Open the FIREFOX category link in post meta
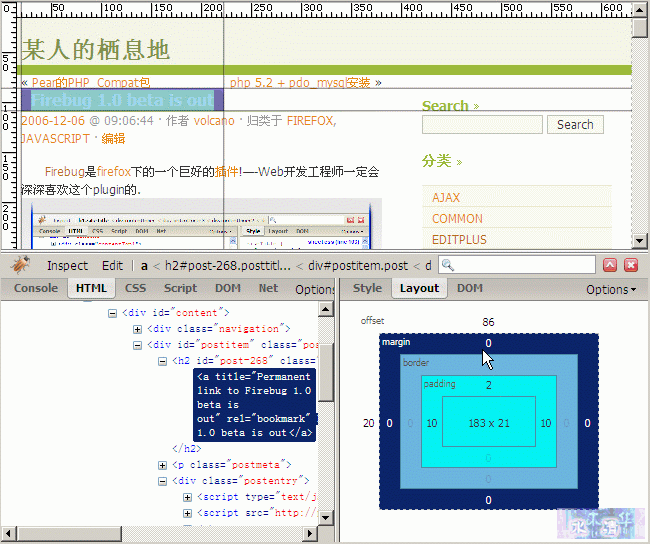The image size is (650, 544). click(x=310, y=121)
